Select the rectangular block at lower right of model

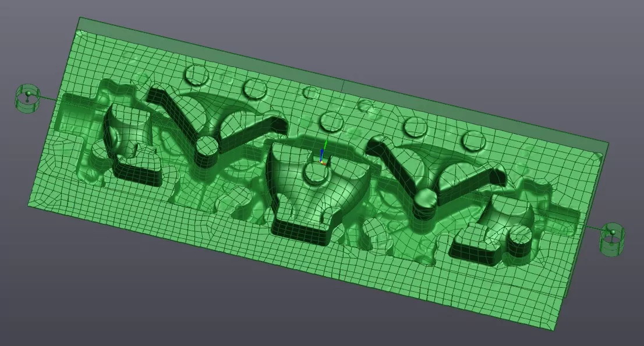point(476,247)
